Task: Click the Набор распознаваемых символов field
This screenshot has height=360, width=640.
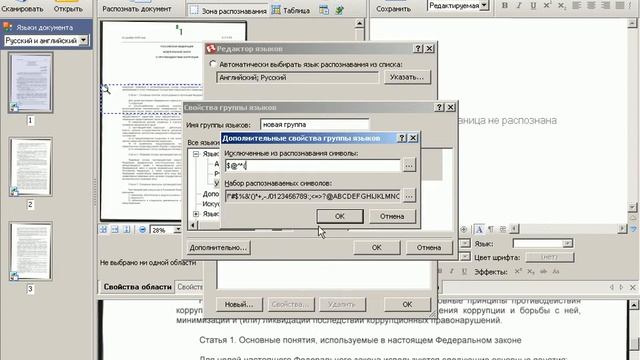Action: click(312, 196)
